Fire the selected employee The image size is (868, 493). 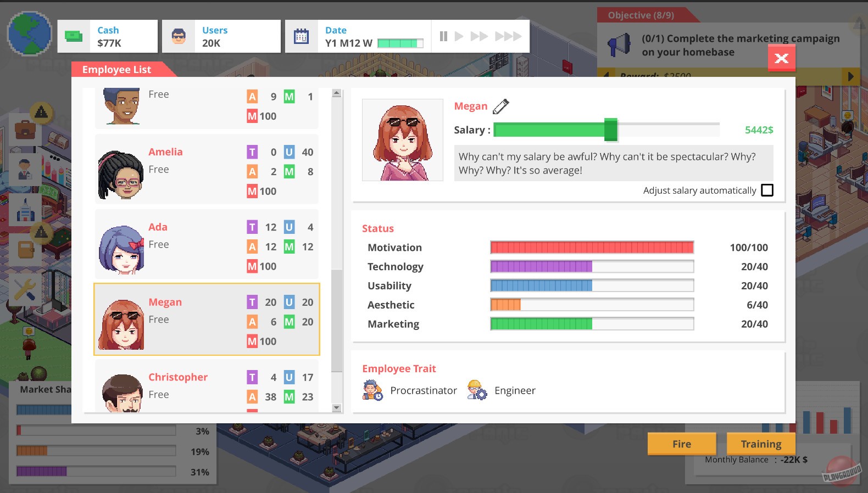[x=681, y=444]
